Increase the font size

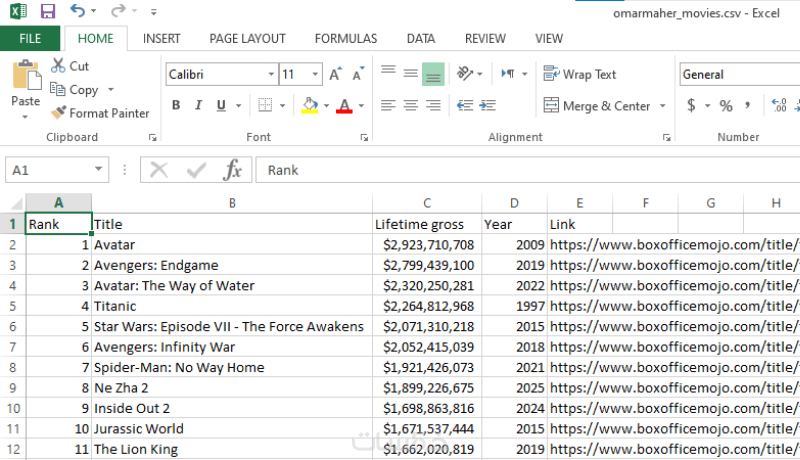pos(335,74)
